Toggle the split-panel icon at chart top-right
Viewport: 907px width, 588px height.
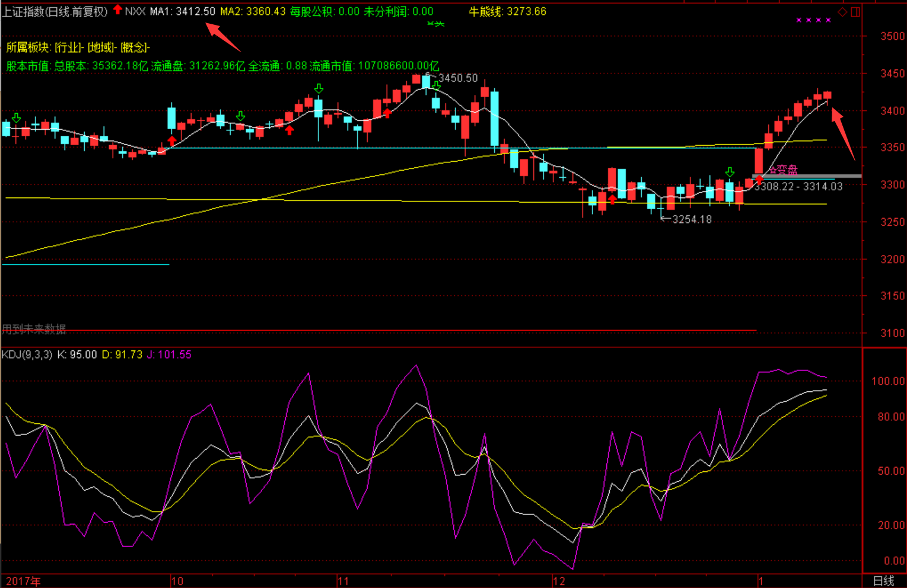855,12
